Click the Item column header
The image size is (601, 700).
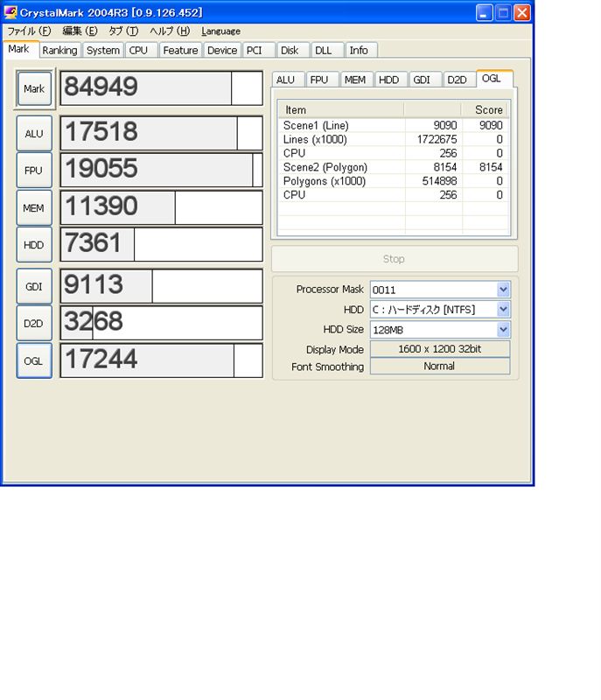click(x=341, y=110)
